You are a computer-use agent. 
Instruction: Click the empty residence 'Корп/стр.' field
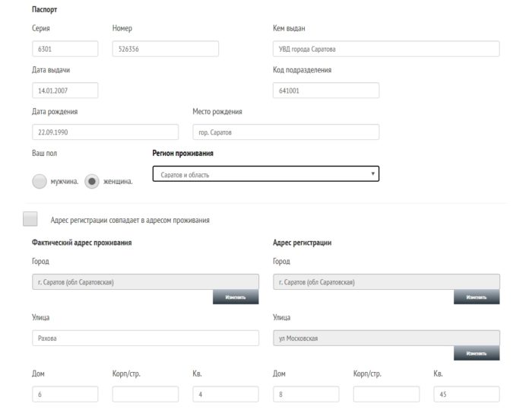pos(145,394)
